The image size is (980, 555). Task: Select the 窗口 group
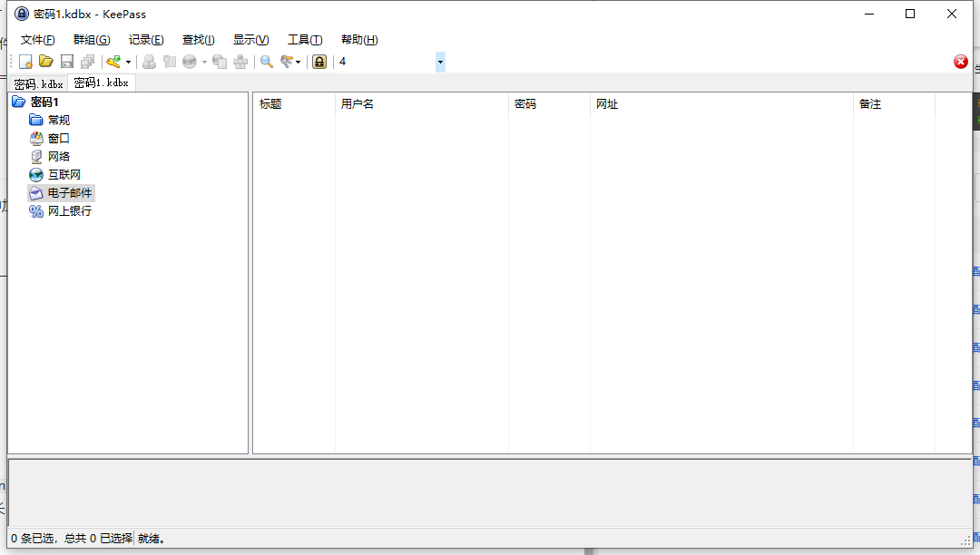point(59,138)
